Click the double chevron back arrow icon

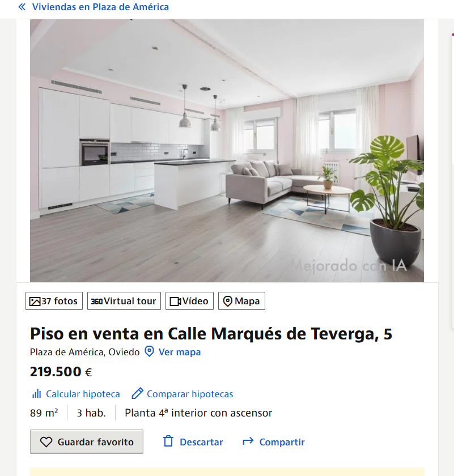point(22,7)
